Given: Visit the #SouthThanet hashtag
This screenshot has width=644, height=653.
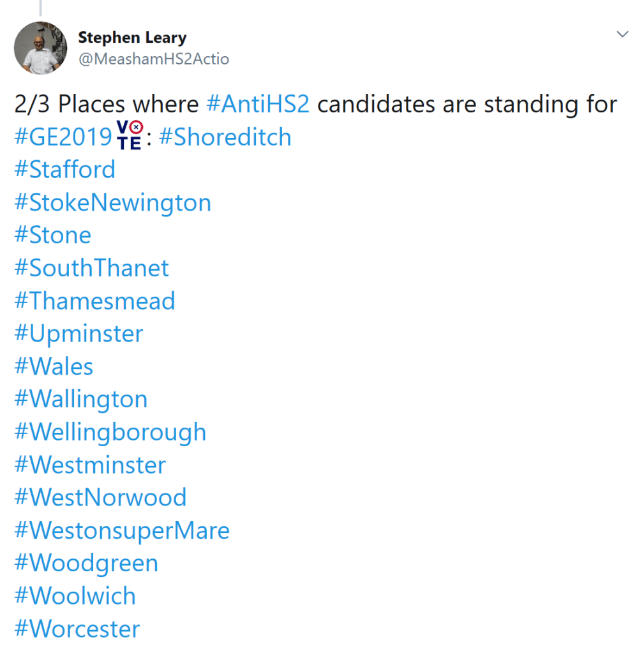Looking at the screenshot, I should (x=91, y=268).
